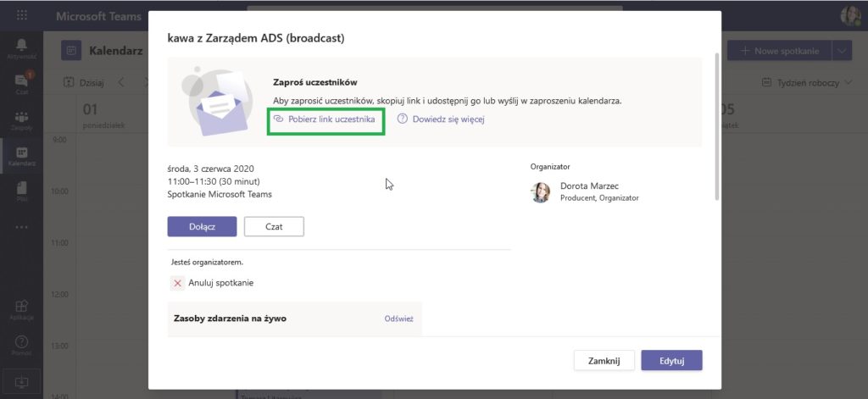Open the Pliki sidebar icon
Viewport: 868px width, 399px height.
click(21, 191)
